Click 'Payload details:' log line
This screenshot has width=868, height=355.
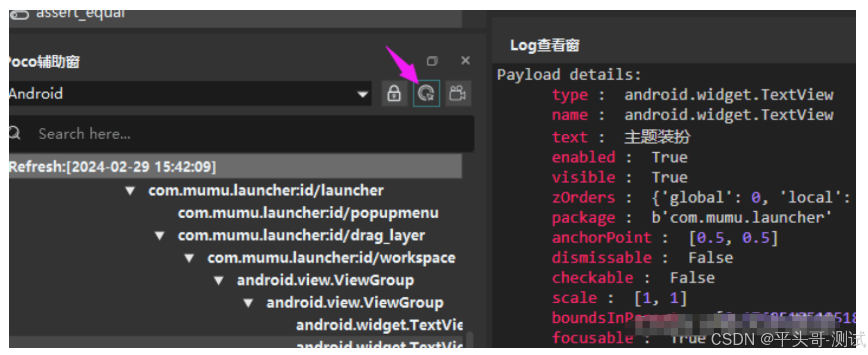(569, 74)
